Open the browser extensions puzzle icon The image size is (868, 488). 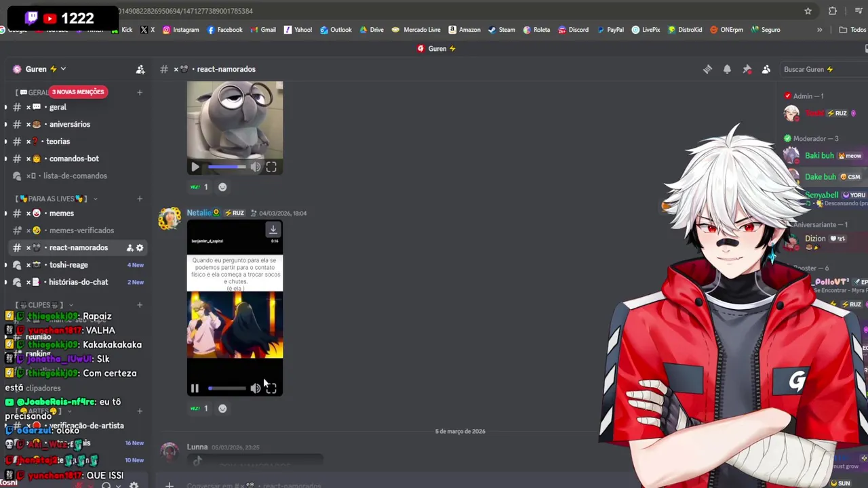(833, 11)
